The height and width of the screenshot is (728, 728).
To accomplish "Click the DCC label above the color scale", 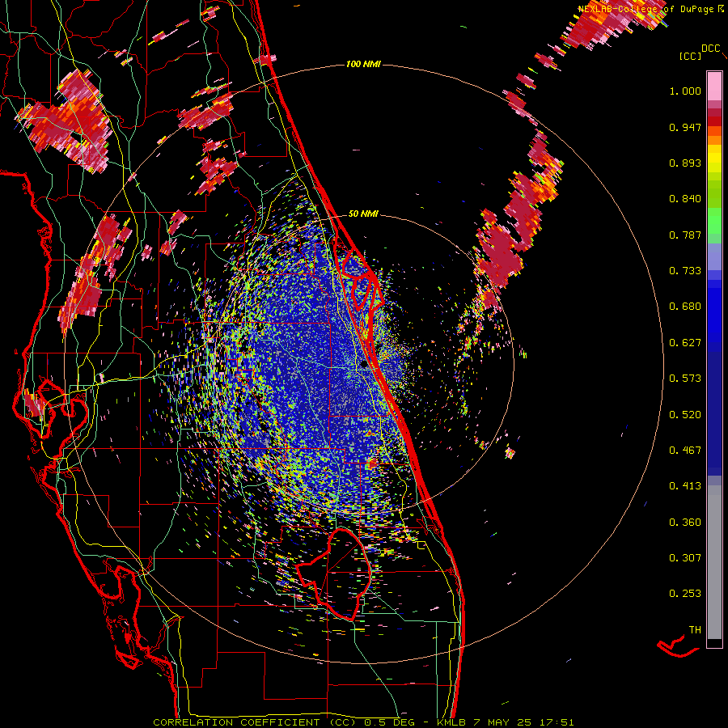I will 711,49.
